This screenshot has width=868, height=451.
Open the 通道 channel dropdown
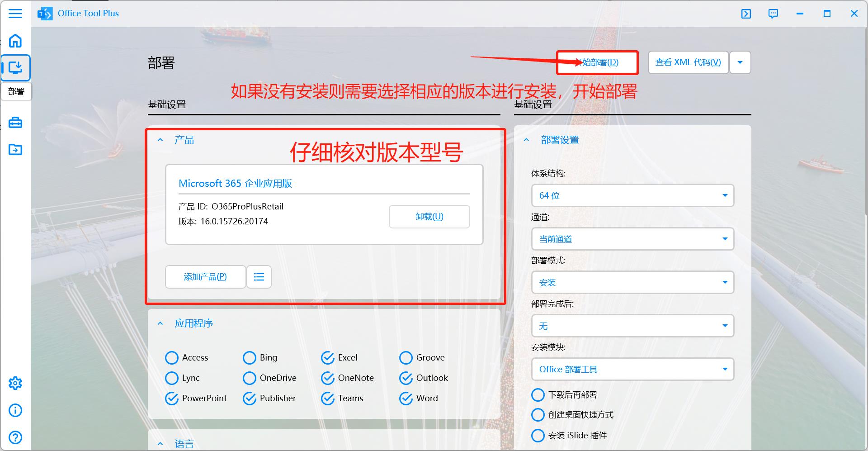pos(632,239)
